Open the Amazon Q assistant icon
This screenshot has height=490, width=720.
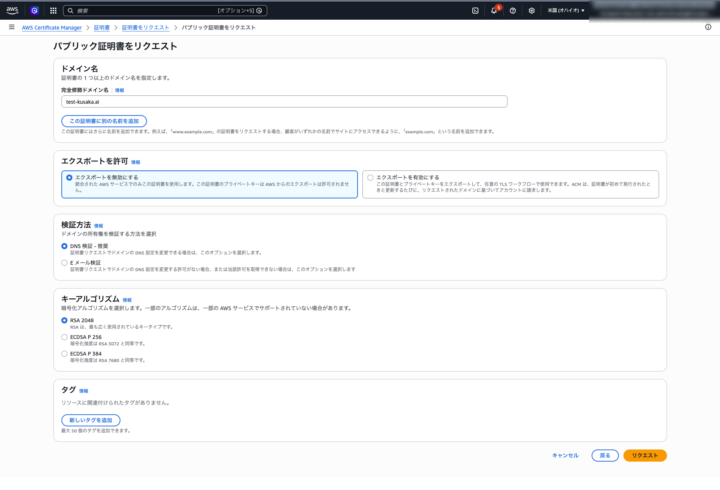(x=33, y=10)
